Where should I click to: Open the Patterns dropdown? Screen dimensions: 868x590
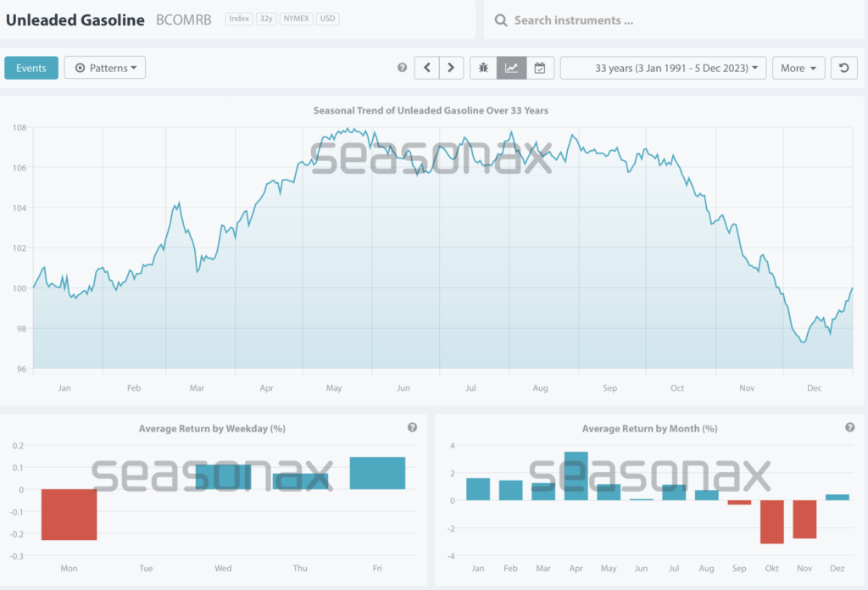105,68
